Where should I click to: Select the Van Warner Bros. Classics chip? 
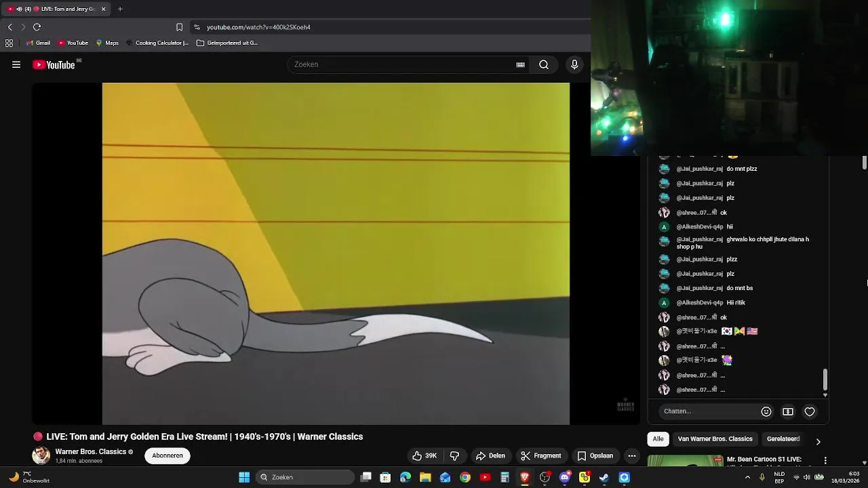715,439
